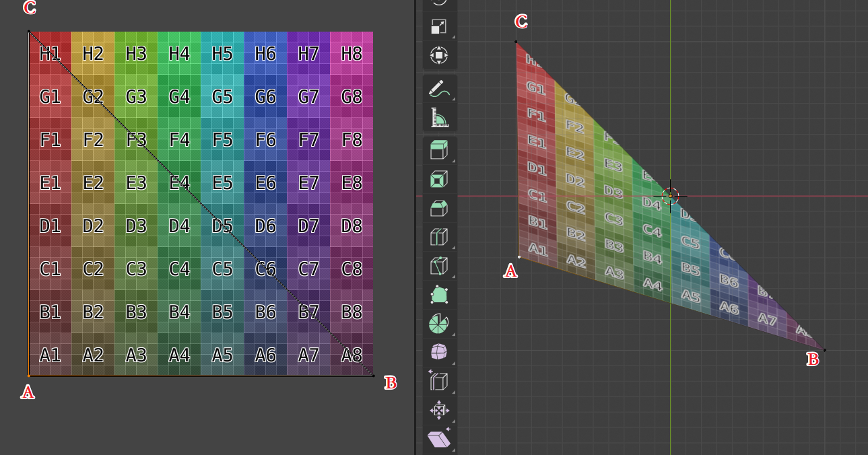Screen dimensions: 868x455
Task: Select the Spin tool
Action: pos(439,324)
